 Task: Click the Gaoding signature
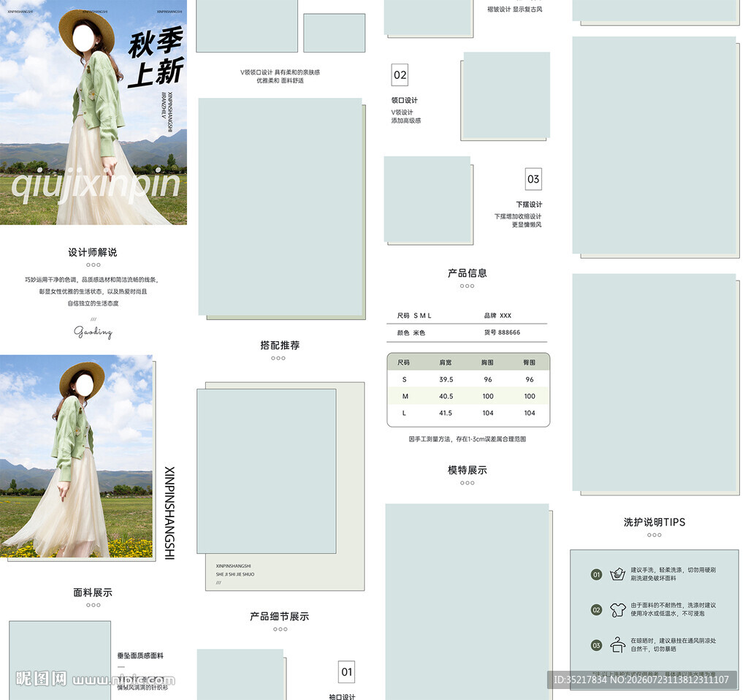coord(93,332)
